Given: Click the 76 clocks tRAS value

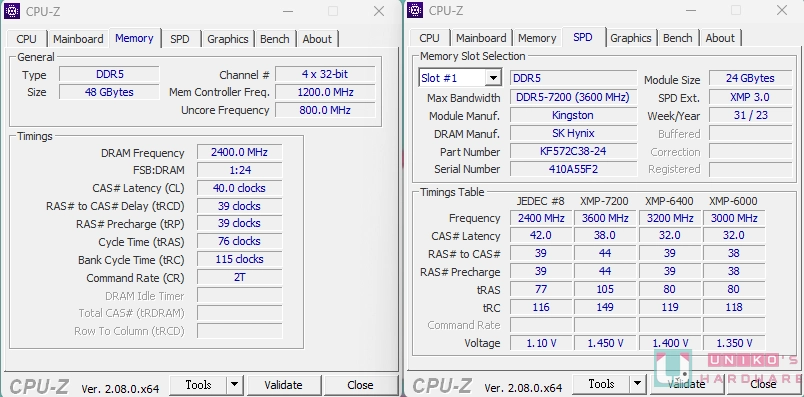Looking at the screenshot, I should tap(239, 242).
